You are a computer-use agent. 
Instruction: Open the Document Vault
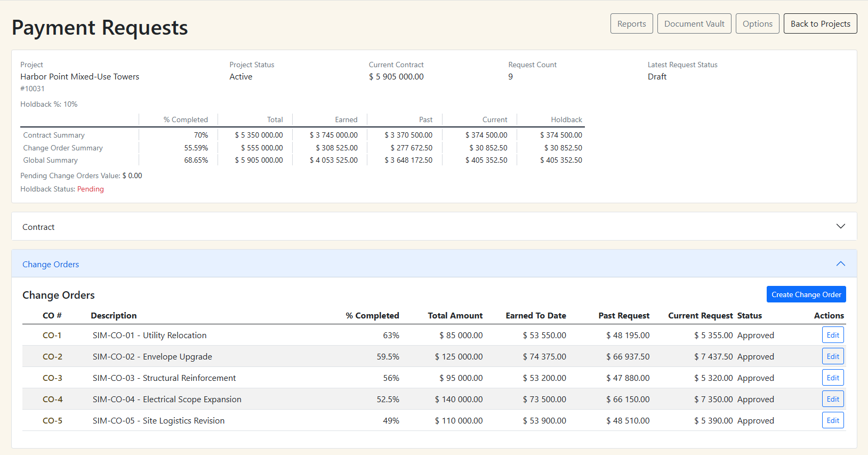(x=694, y=24)
